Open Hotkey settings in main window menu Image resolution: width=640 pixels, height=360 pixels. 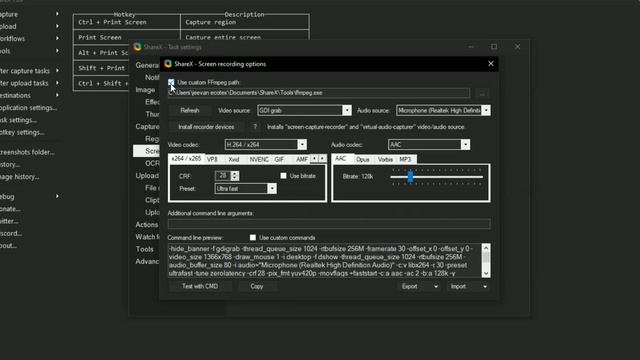(x=22, y=132)
